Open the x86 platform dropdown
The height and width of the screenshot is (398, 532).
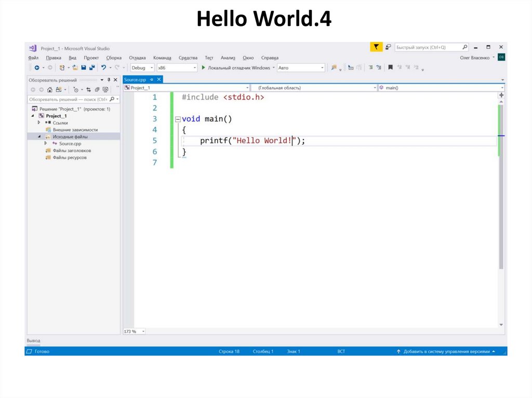pyautogui.click(x=177, y=67)
